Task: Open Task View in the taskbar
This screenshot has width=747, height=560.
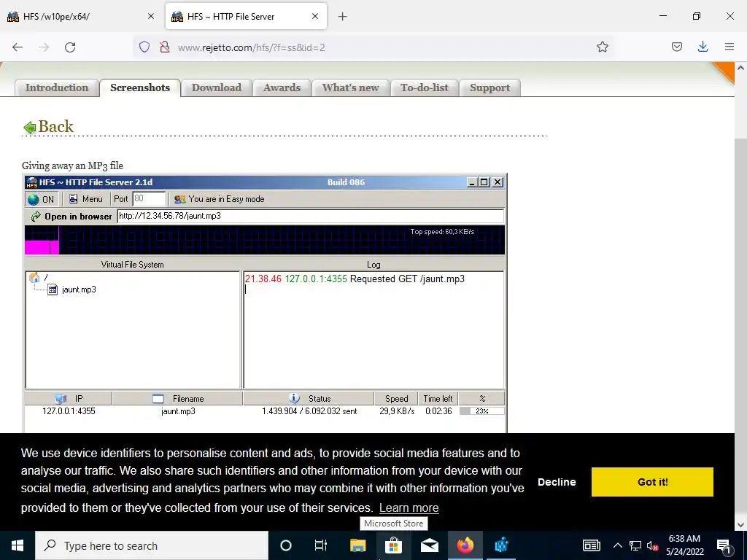Action: [321, 545]
